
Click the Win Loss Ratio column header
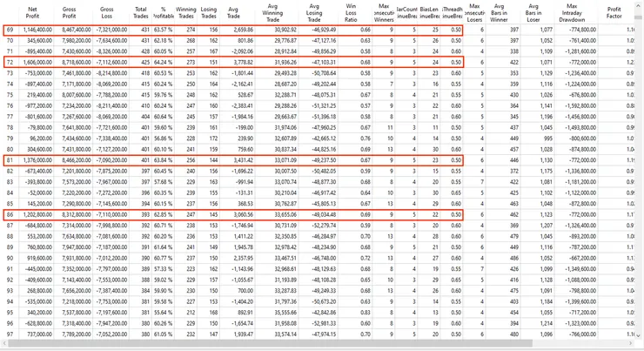coord(351,13)
